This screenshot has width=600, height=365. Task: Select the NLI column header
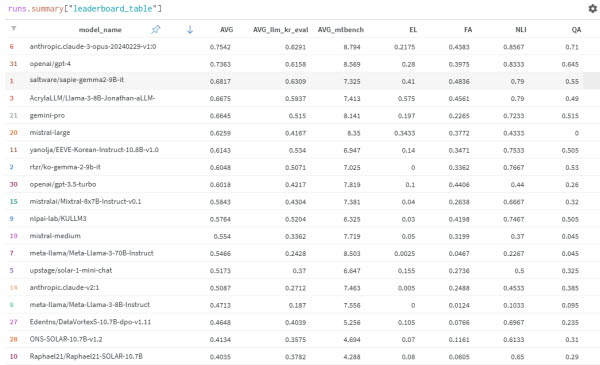tap(520, 29)
